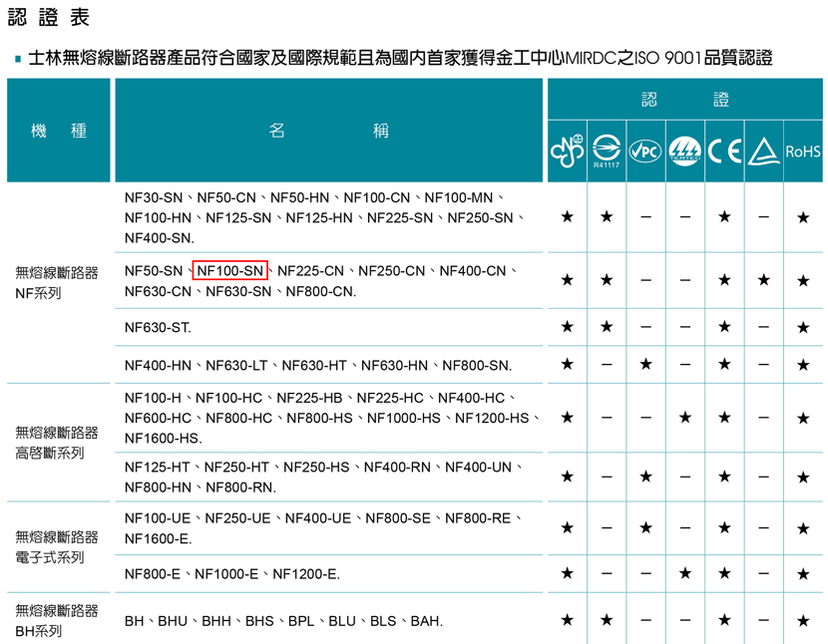Click the TERTEC star in the NF800-E row
The image size is (828, 644).
(x=685, y=573)
